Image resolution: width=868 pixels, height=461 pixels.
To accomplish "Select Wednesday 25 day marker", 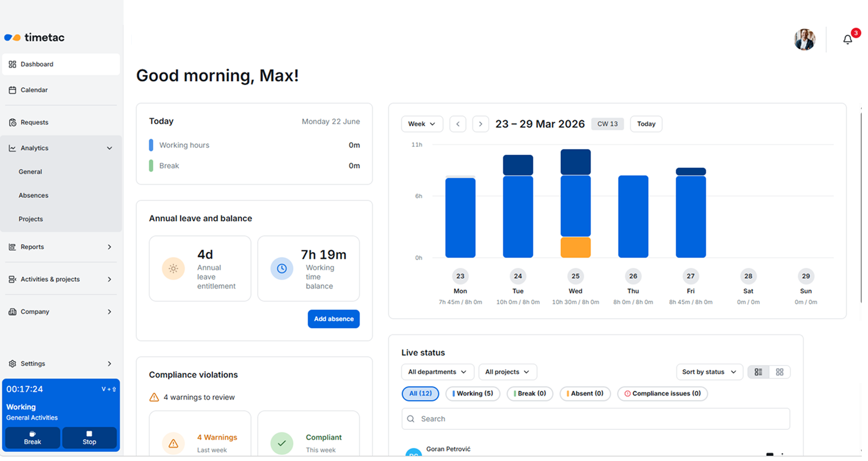I will point(576,276).
